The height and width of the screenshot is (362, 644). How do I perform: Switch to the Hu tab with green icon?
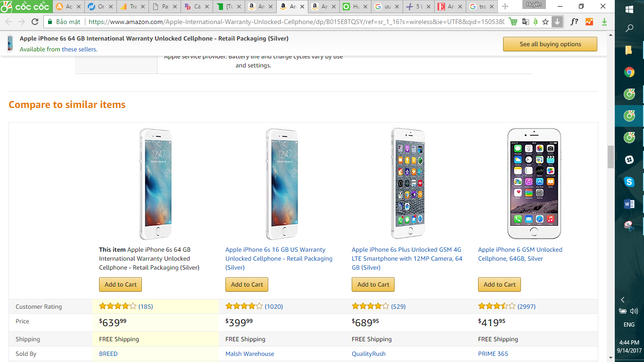coord(354,7)
